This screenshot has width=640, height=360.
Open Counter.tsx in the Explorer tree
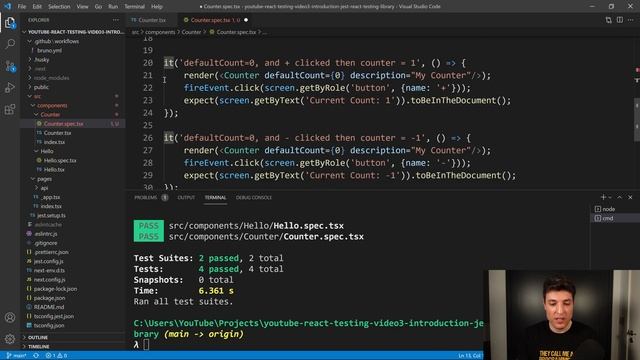(73, 133)
